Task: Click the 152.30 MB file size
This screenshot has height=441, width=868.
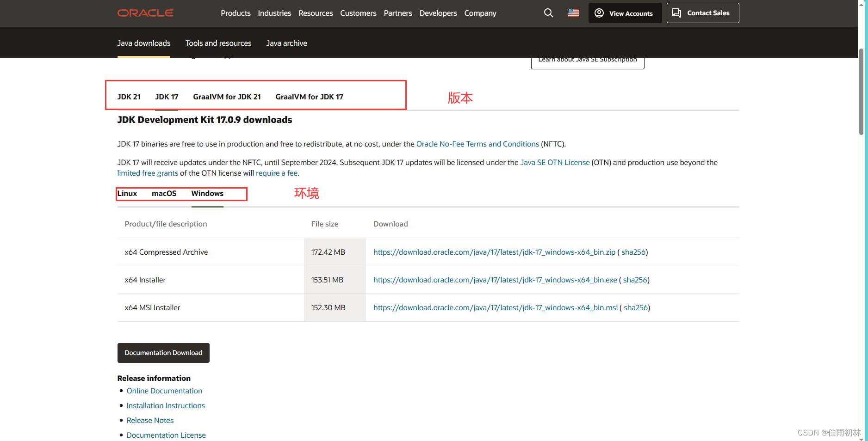Action: tap(328, 307)
